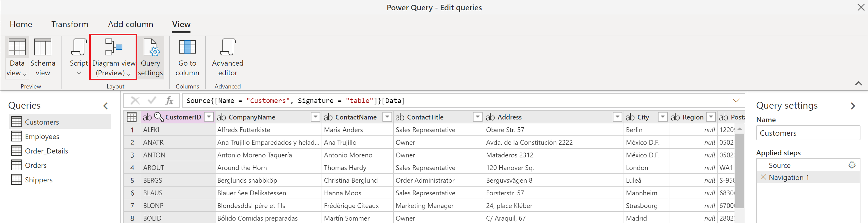Open the Add column tab
This screenshot has width=868, height=223.
tap(131, 24)
